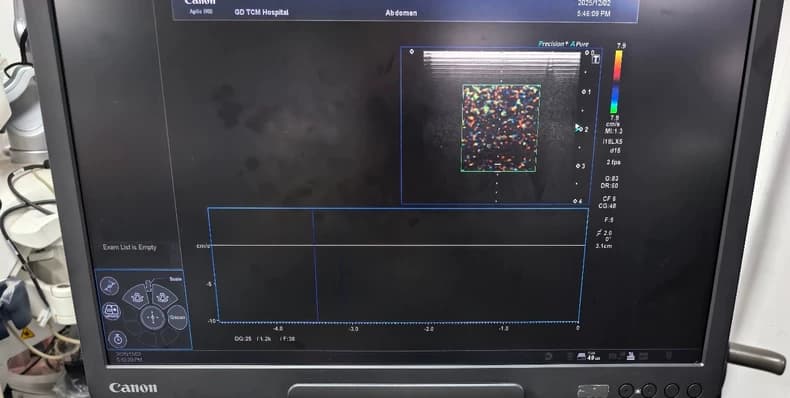This screenshot has height=398, width=790.
Task: Click the blue-green lower velocity color bar
Action: [x=615, y=99]
